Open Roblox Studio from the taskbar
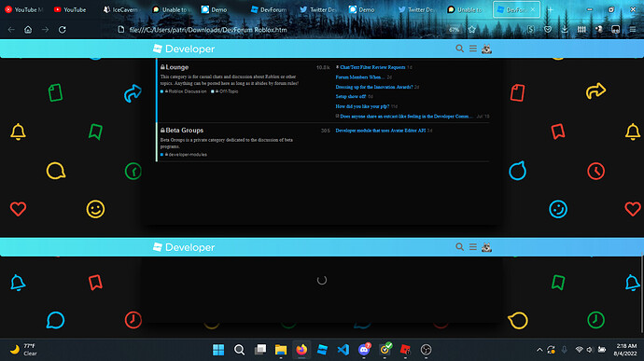Screen dimensions: 644x361 322,350
